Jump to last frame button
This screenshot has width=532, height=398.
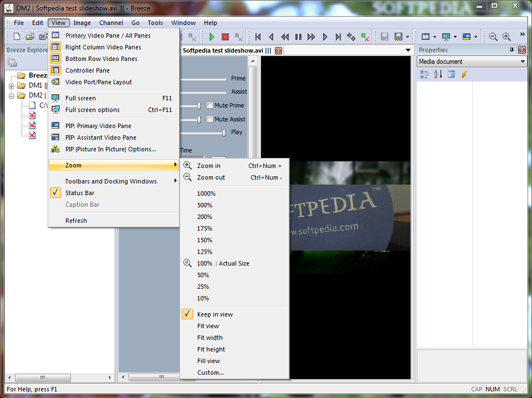pos(338,37)
